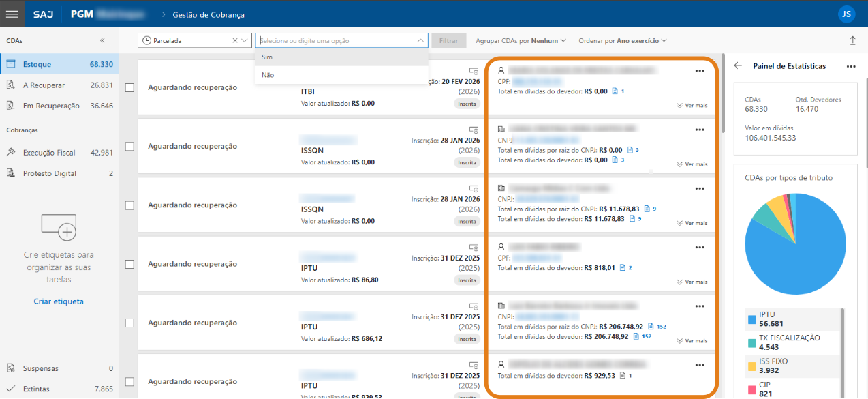Open the JS user profile avatar

[x=846, y=14]
